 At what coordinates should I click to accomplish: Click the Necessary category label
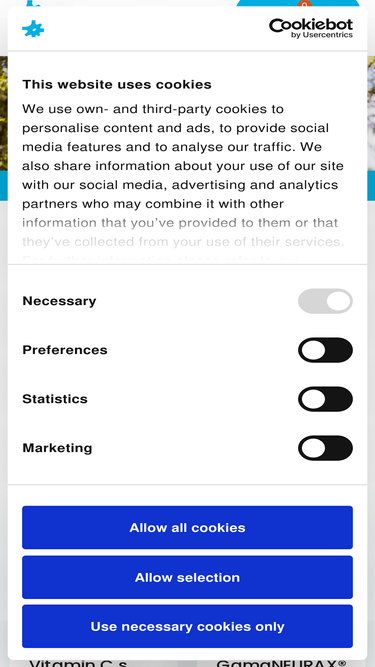(59, 301)
